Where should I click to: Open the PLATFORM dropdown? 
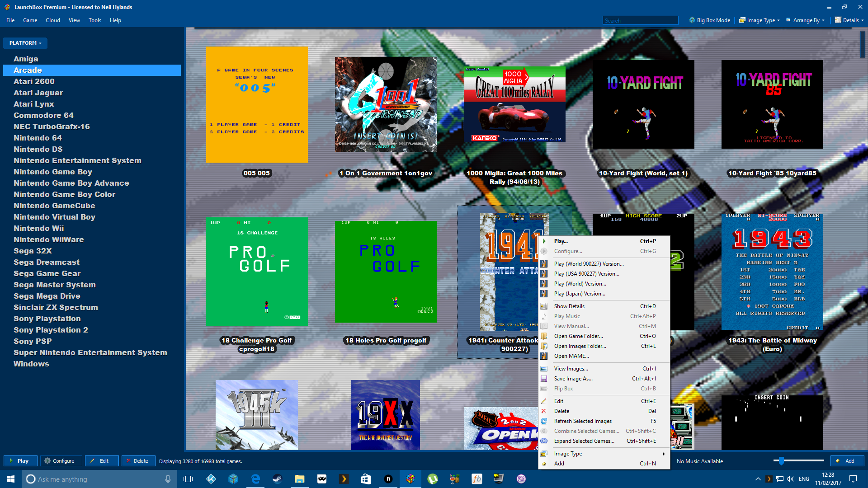(x=25, y=43)
